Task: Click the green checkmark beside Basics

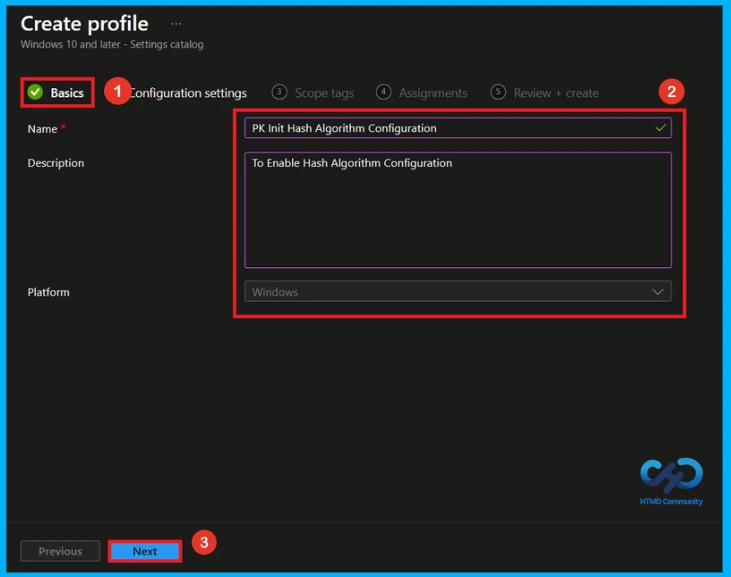Action: tap(35, 92)
